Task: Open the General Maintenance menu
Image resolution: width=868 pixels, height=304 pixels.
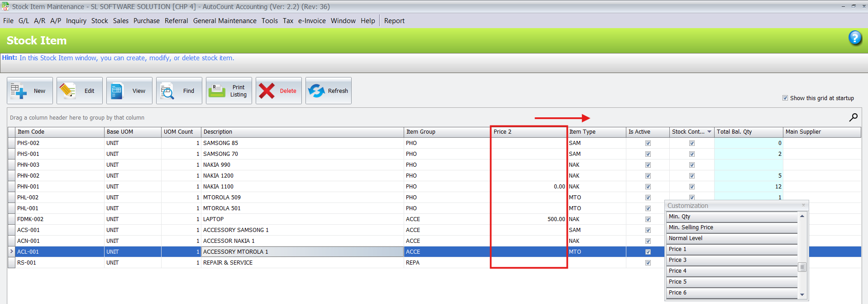Action: point(224,21)
